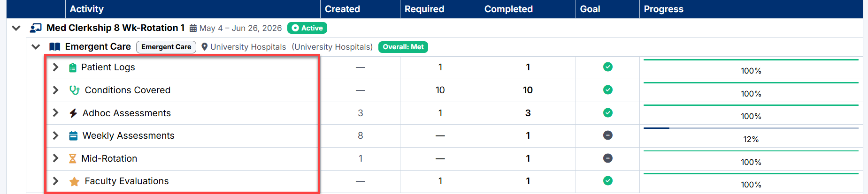Click the Emergent Care book icon

55,47
